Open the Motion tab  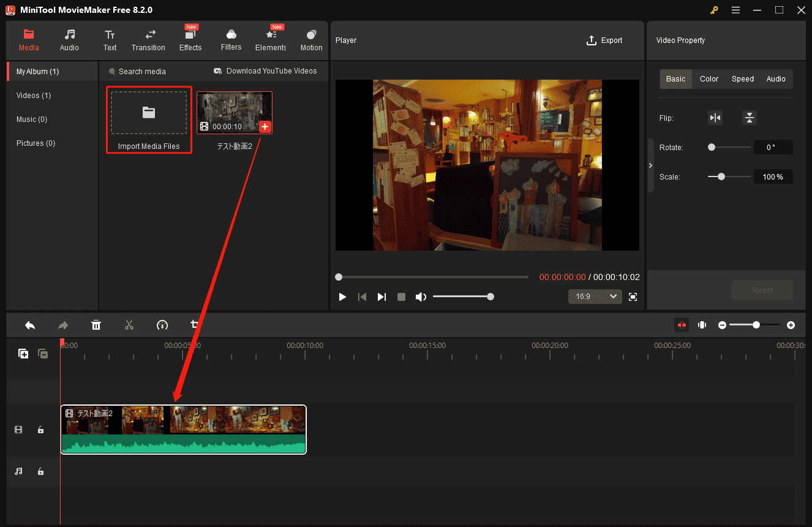click(x=311, y=40)
